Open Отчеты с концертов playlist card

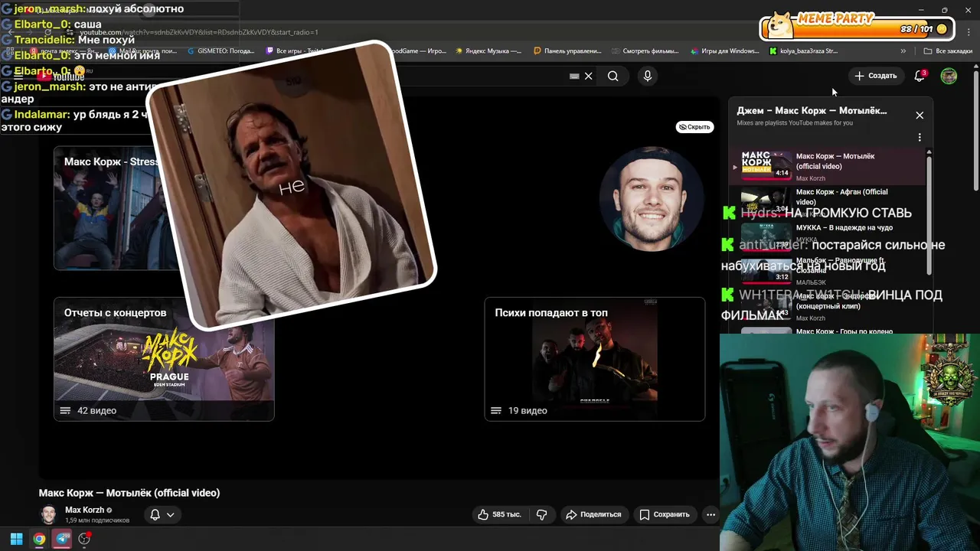[164, 359]
